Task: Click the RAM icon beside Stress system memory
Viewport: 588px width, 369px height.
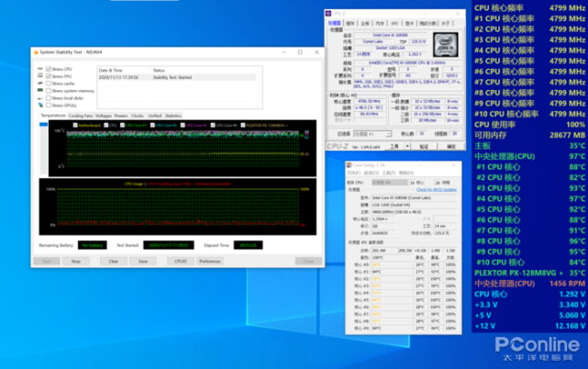Action: (x=40, y=91)
